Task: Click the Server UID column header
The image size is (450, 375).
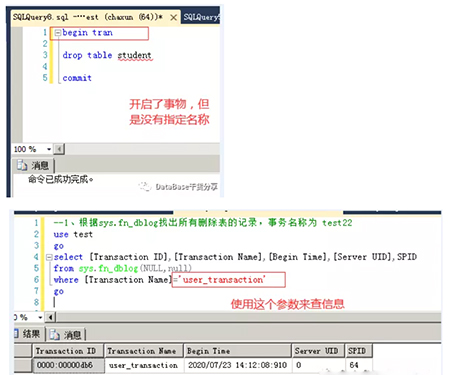Action: (318, 351)
